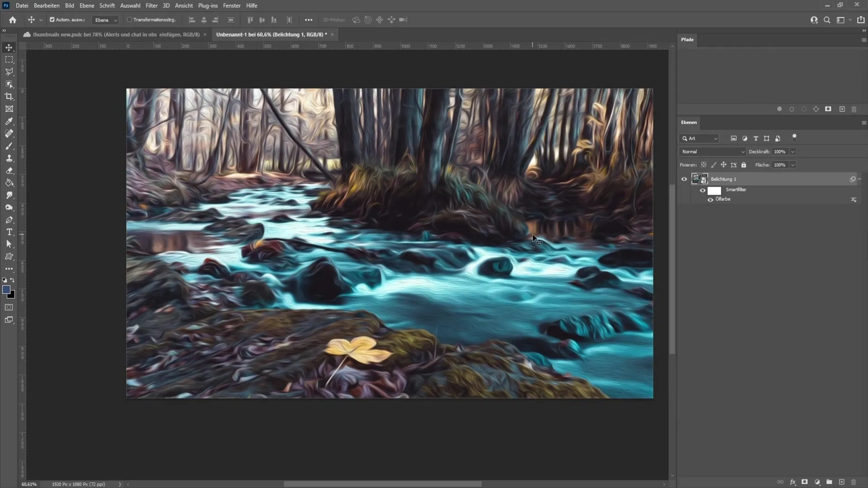Open the Pfade panel menu

tap(863, 40)
